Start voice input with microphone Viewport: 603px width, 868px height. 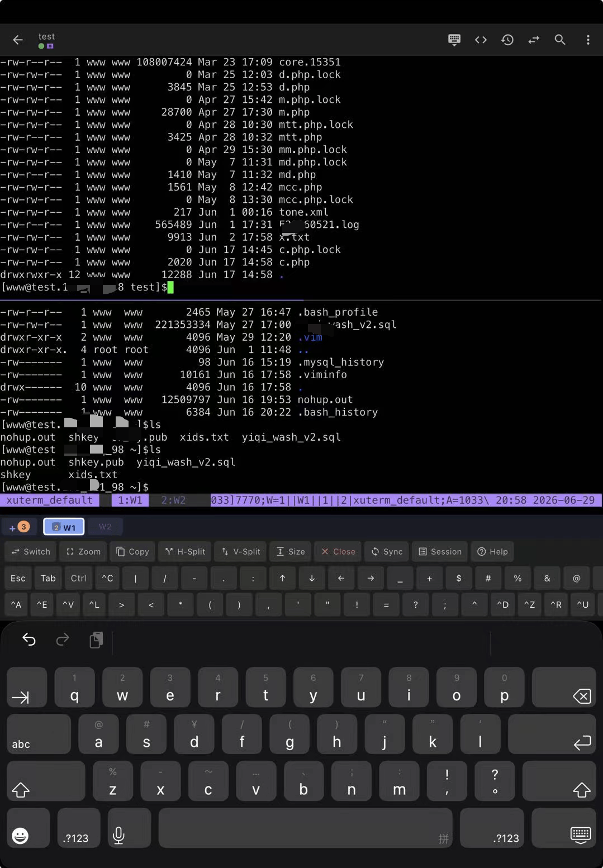(x=129, y=828)
